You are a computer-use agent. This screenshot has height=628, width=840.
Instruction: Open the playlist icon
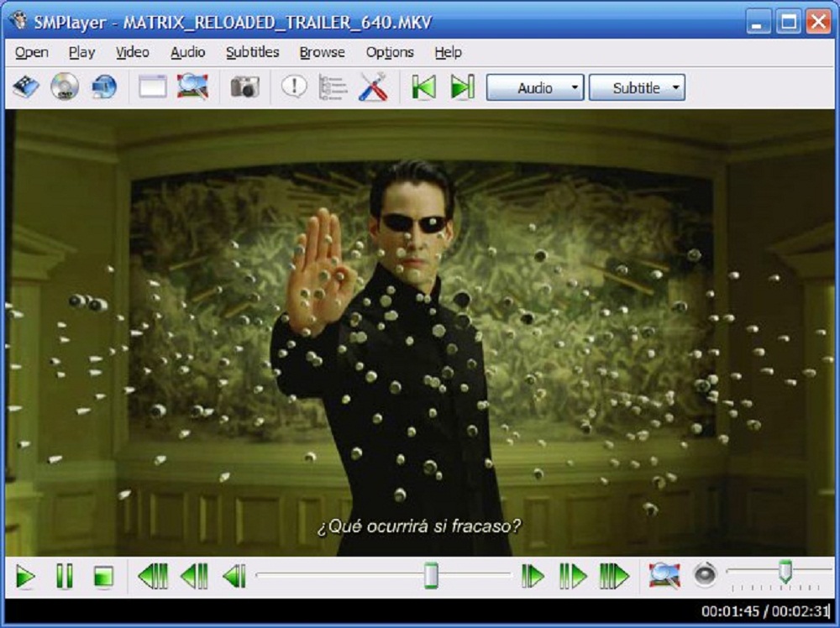(333, 87)
